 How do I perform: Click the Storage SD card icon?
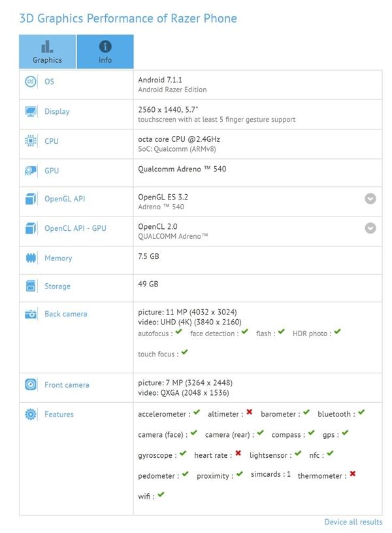pos(31,286)
